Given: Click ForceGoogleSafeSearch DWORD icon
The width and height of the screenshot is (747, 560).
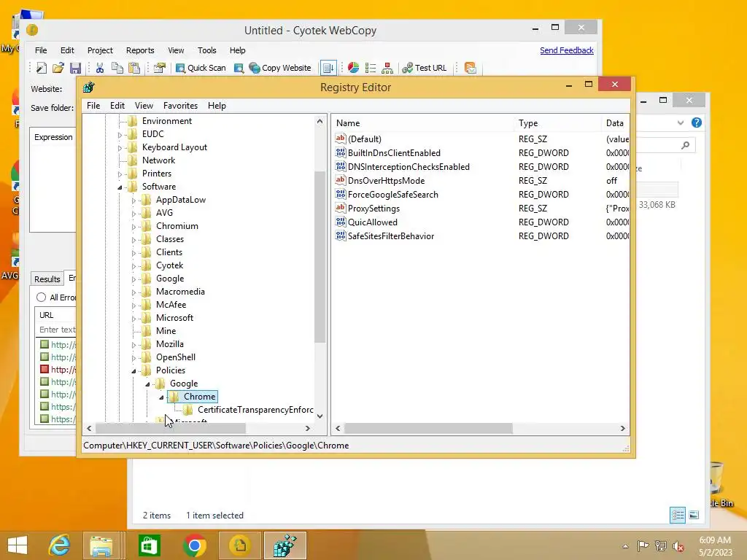Looking at the screenshot, I should [340, 194].
